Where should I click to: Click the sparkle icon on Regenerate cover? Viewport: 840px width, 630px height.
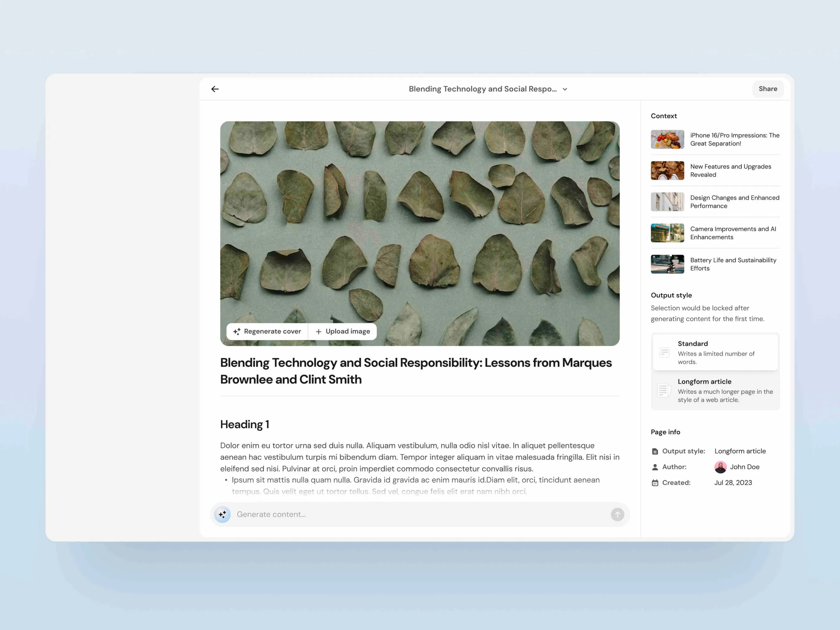[x=236, y=332]
